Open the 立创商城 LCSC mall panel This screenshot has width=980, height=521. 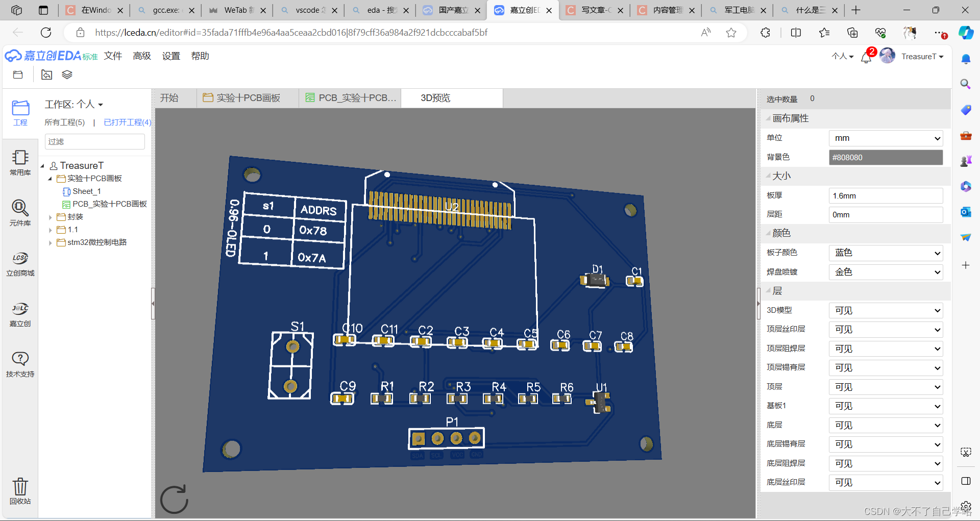(x=20, y=264)
